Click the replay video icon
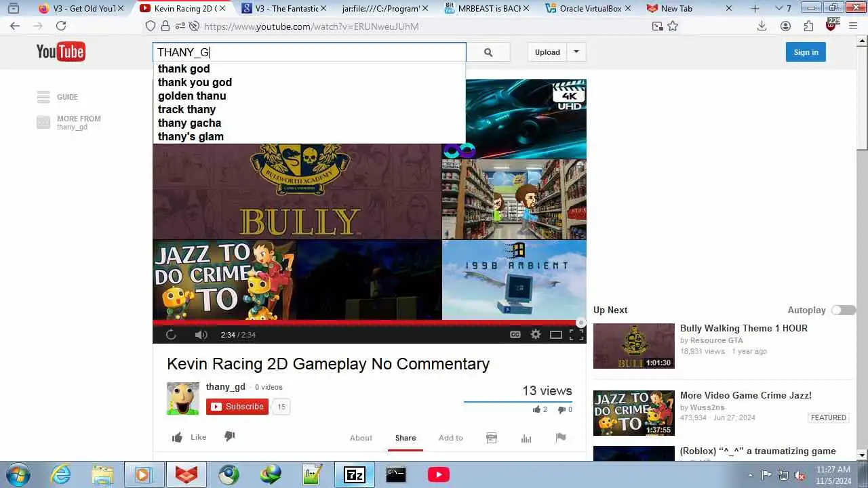868x488 pixels. tap(171, 334)
